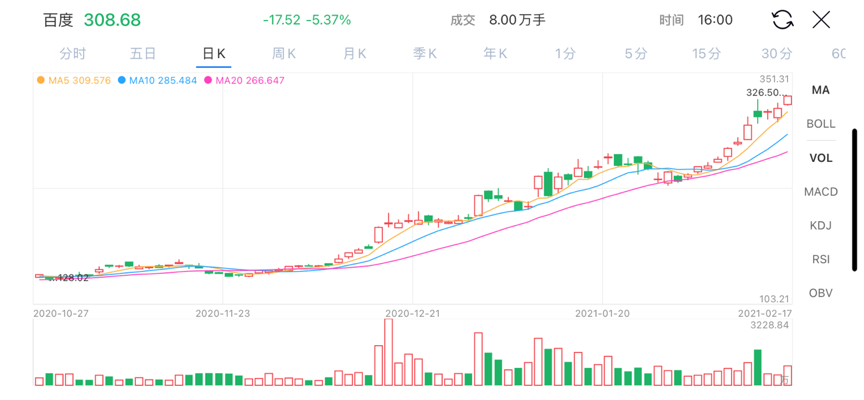Select the 日K tab

[214, 54]
